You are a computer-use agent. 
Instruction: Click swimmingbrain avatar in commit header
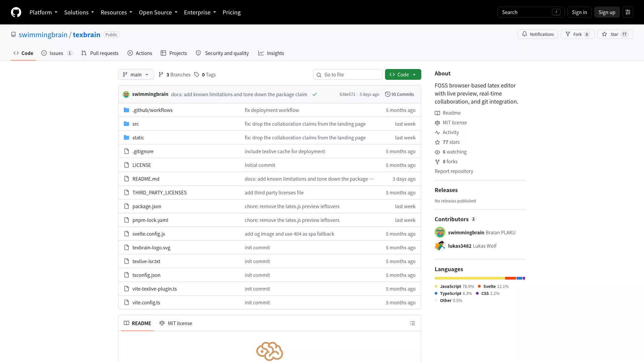point(126,95)
